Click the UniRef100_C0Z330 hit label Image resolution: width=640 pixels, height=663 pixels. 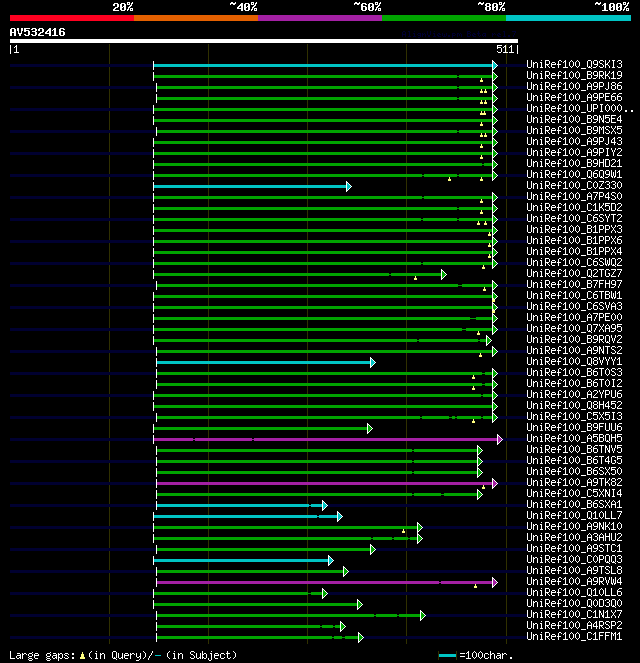[574, 185]
